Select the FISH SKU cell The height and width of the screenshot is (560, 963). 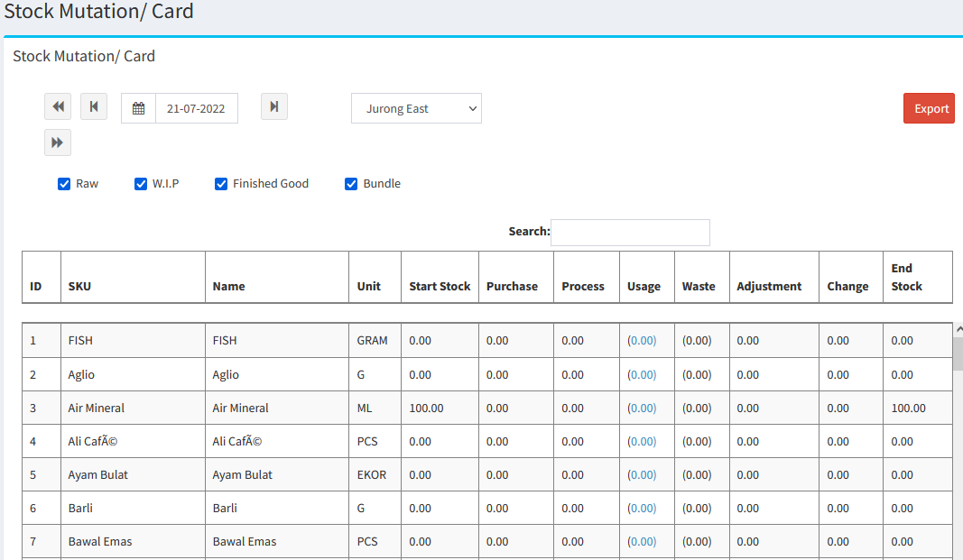(x=133, y=340)
